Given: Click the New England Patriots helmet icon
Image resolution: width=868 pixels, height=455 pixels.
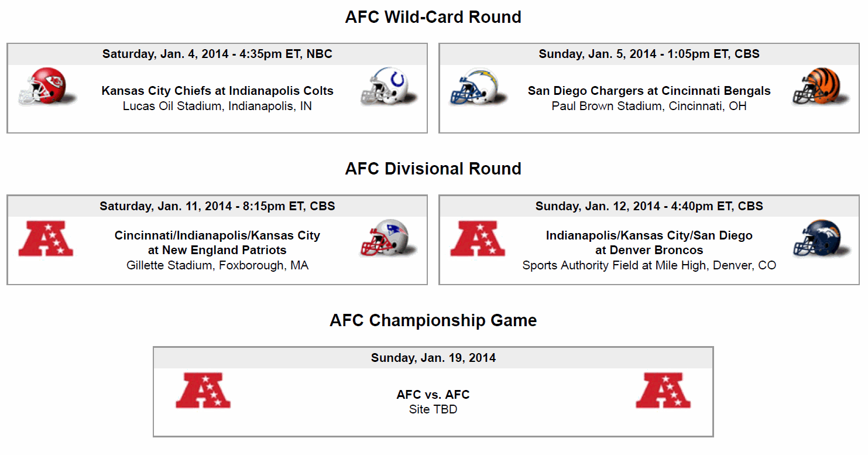Looking at the screenshot, I should (x=389, y=238).
